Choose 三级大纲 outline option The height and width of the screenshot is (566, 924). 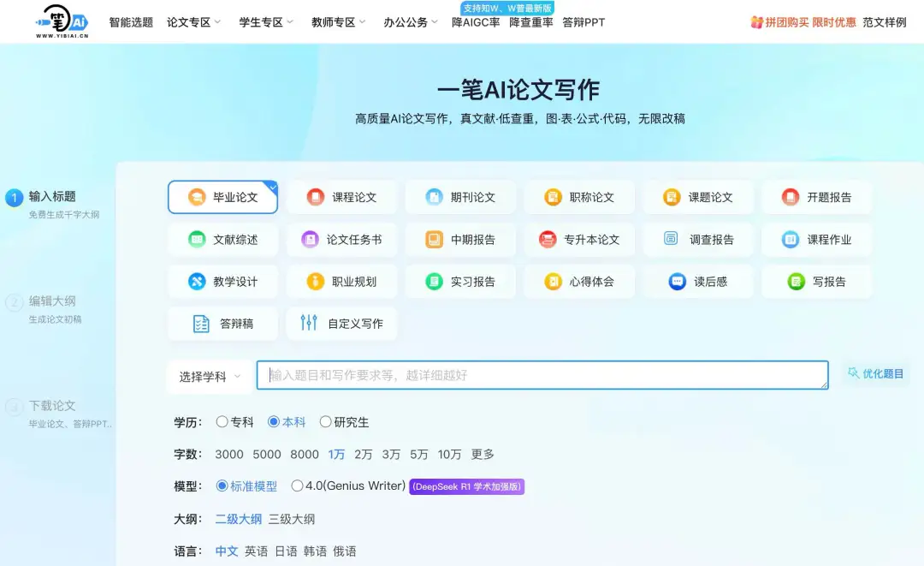tap(292, 519)
